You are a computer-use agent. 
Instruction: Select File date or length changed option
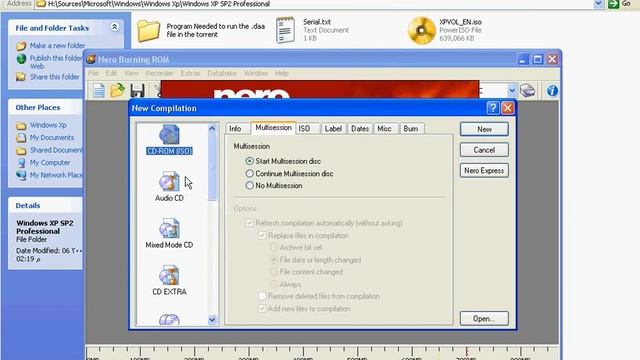[x=274, y=260]
